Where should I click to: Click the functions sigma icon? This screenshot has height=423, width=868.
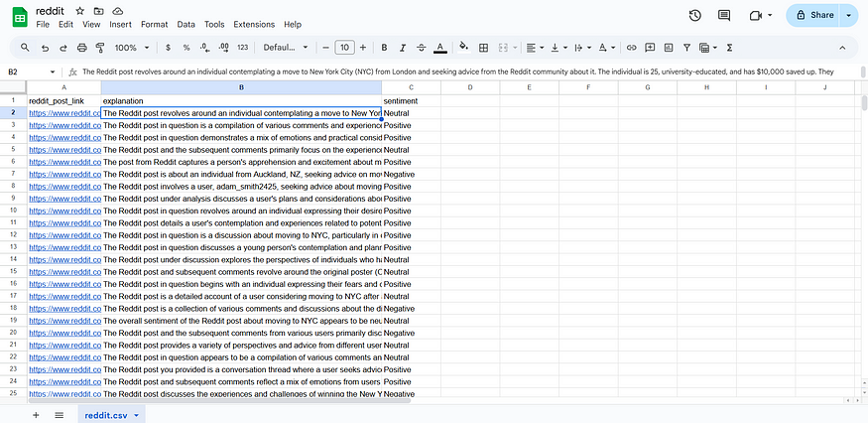[729, 48]
